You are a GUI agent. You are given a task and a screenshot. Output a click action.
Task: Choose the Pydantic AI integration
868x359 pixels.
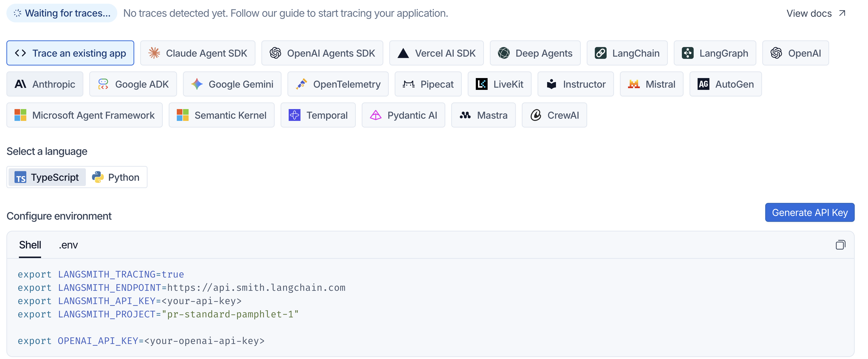point(403,115)
